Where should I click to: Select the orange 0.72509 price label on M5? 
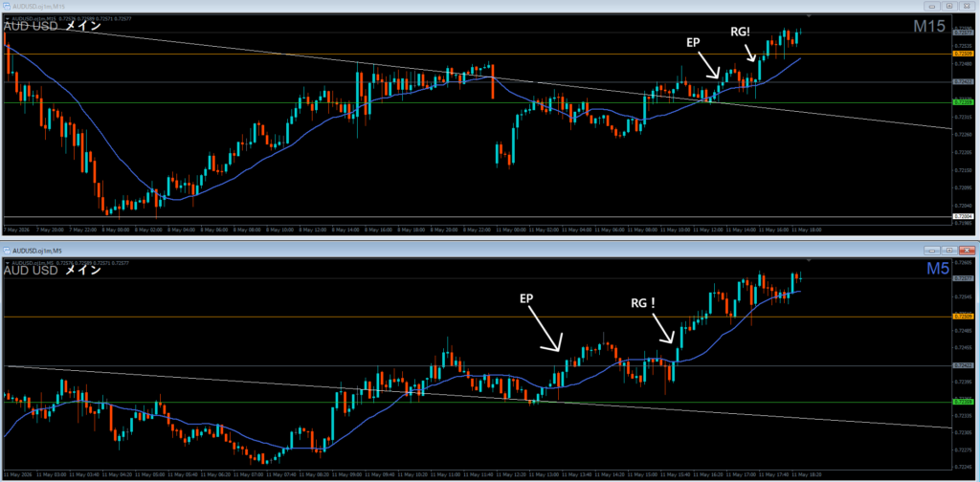pos(964,318)
